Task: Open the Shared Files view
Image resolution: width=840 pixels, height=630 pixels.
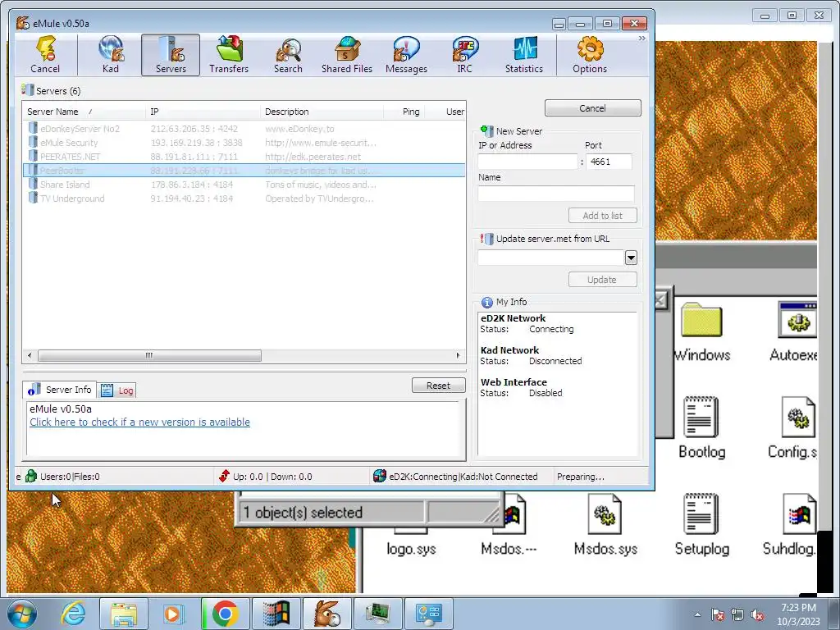Action: tap(347, 55)
